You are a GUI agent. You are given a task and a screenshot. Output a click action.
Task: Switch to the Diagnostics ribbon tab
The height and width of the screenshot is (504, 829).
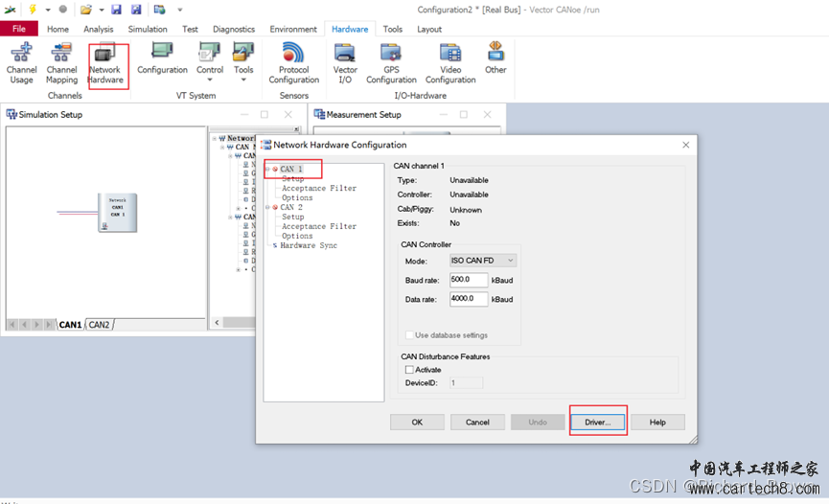point(234,30)
